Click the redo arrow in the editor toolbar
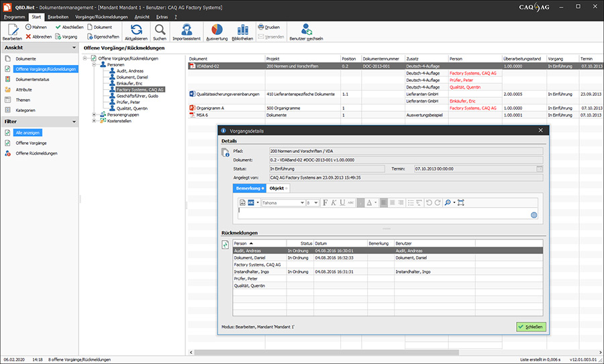Image resolution: width=604 pixels, height=364 pixels. (437, 202)
